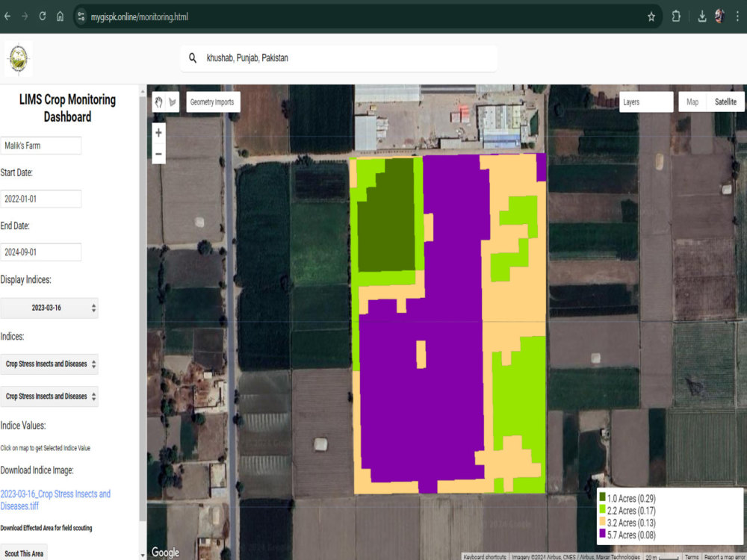Edit the Malik's Farm name field
This screenshot has height=560, width=747.
click(40, 146)
